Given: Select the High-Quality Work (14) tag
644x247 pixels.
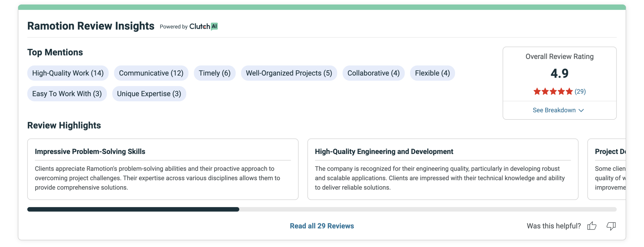Looking at the screenshot, I should 68,73.
